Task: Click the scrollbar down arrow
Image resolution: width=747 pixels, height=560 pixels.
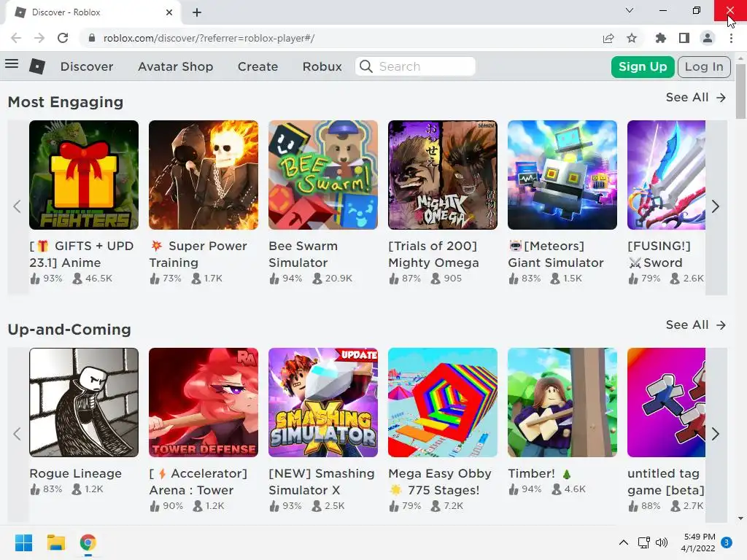Action: pos(740,518)
